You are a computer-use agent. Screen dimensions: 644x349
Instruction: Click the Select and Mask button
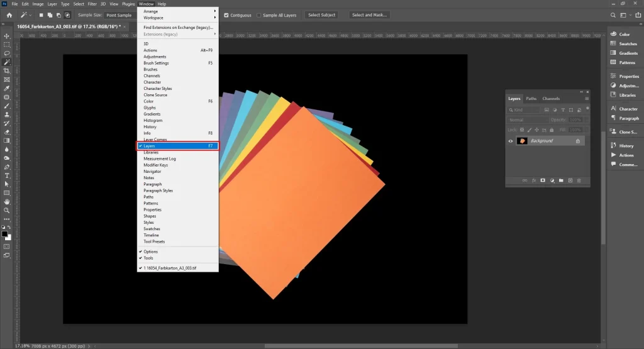[x=370, y=15]
